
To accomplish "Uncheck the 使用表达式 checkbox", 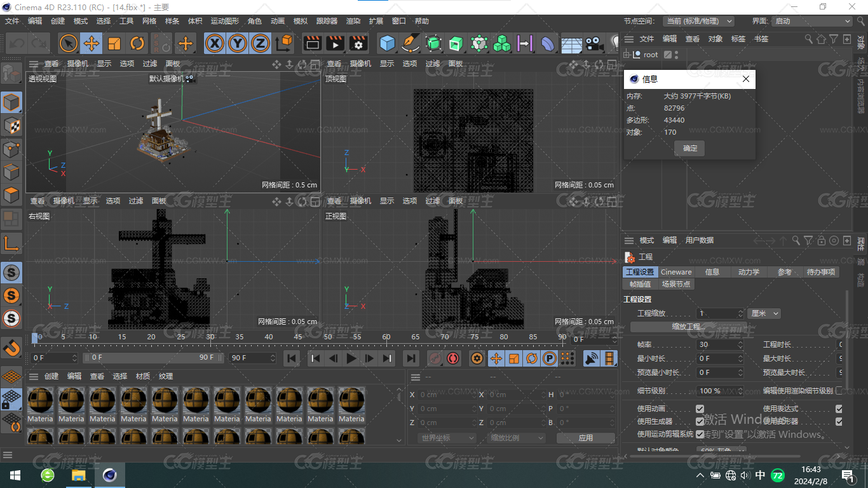I will pos(839,409).
